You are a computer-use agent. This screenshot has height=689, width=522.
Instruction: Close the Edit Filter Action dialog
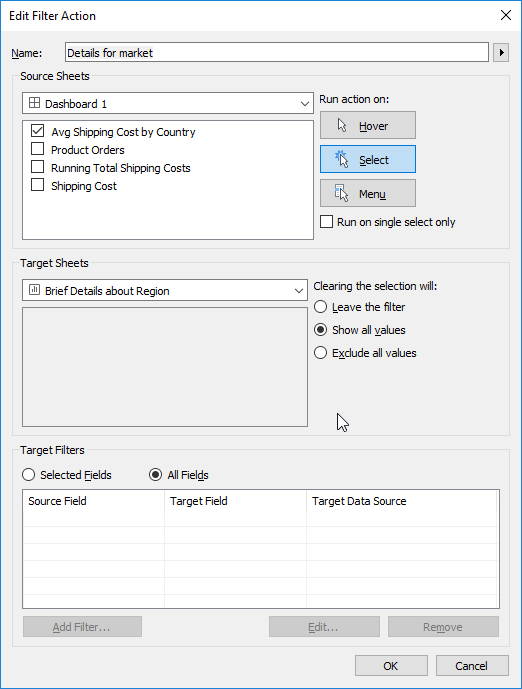pos(506,15)
